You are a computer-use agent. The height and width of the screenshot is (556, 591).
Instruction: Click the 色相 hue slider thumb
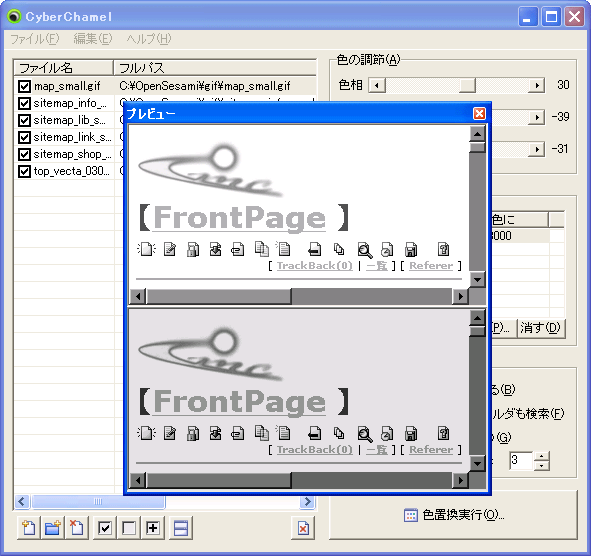pos(467,85)
